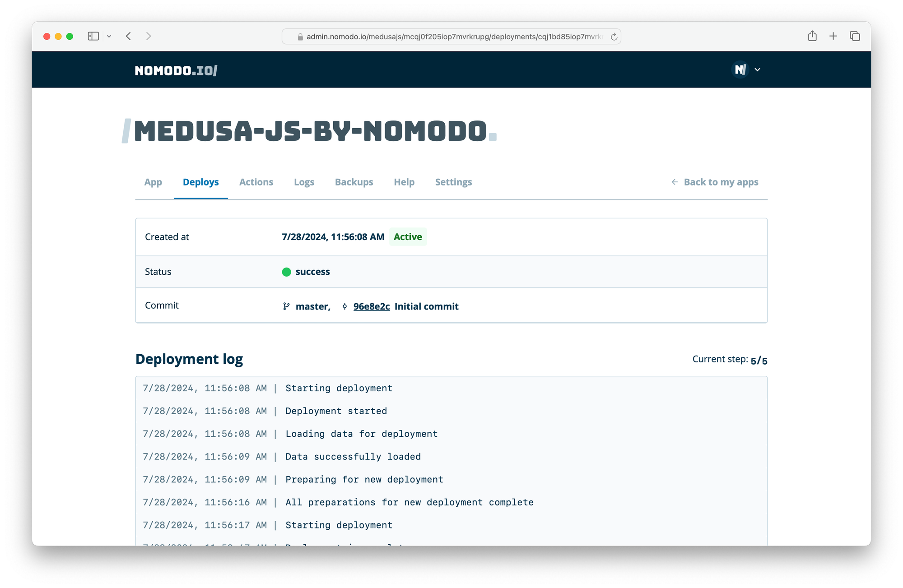
Task: Expand the account dropdown chevron
Action: 758,69
